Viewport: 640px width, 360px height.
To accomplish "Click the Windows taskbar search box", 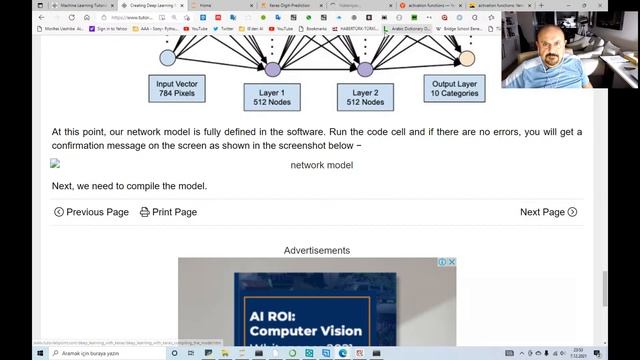I will click(108, 353).
